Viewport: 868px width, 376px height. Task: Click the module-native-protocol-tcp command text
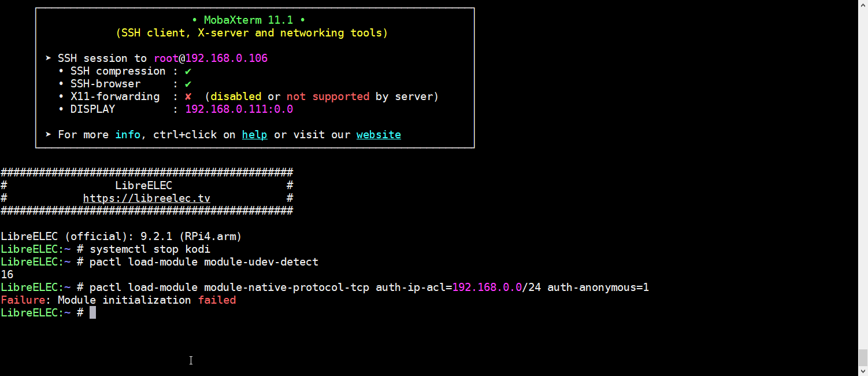(287, 287)
